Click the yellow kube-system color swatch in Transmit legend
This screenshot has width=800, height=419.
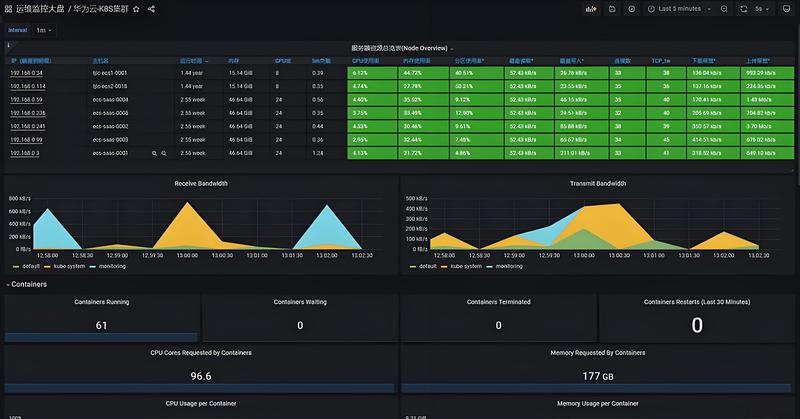444,266
